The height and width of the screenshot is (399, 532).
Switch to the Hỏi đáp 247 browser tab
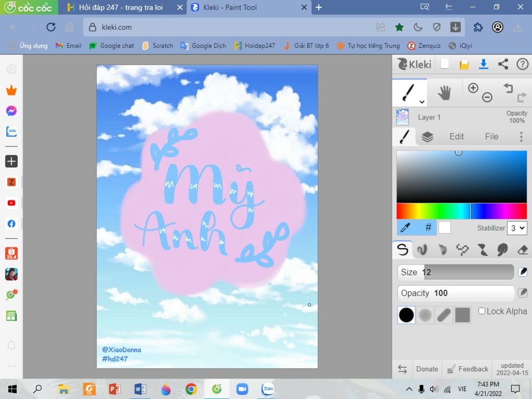coord(121,7)
